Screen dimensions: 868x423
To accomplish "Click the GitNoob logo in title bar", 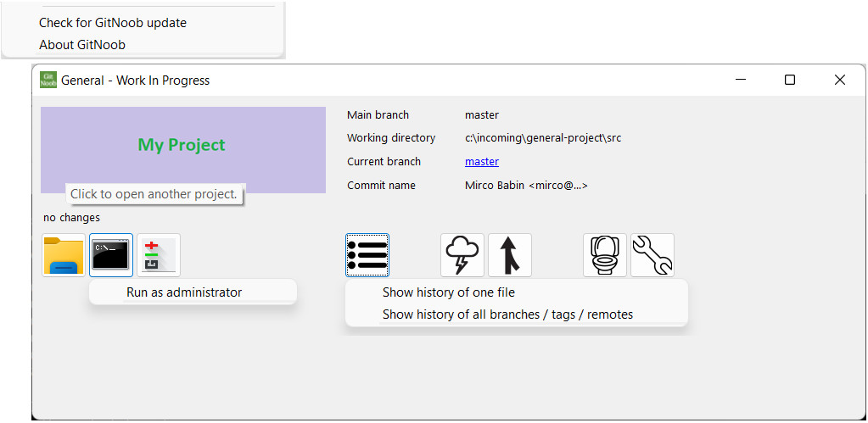I will tap(49, 80).
